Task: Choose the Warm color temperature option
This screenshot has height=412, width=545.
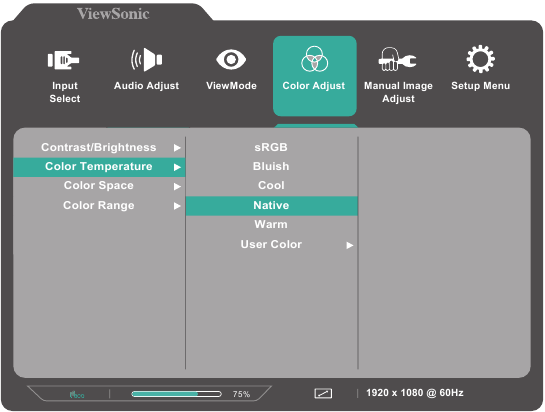Action: click(271, 225)
